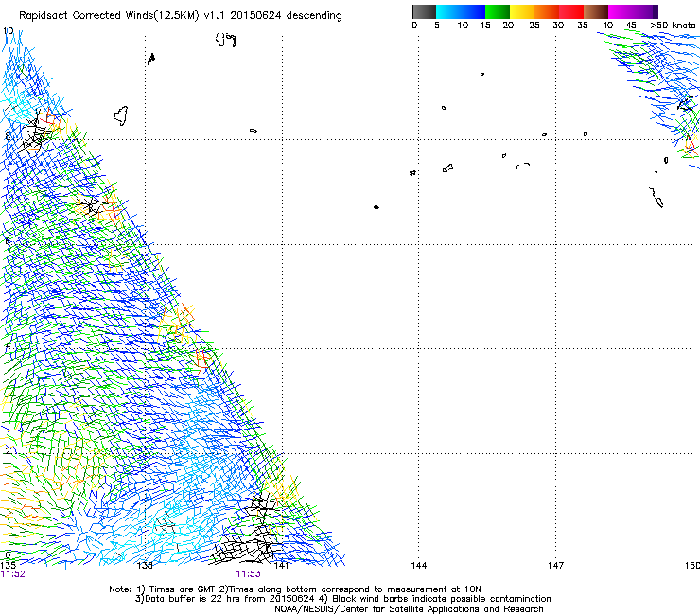Image resolution: width=700 pixels, height=615 pixels.
Task: Click the Rapidscat Corrected Winds title text
Action: (x=181, y=15)
